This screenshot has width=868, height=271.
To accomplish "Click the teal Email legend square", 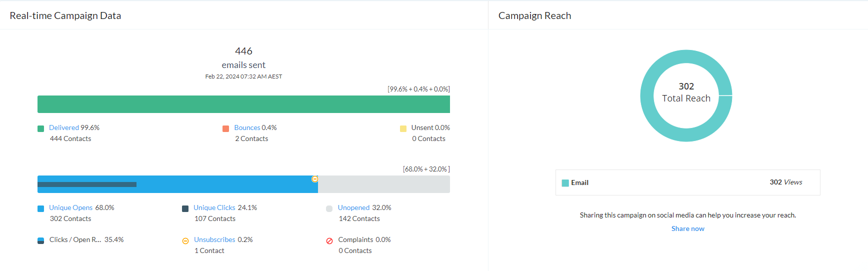I will click(x=565, y=183).
